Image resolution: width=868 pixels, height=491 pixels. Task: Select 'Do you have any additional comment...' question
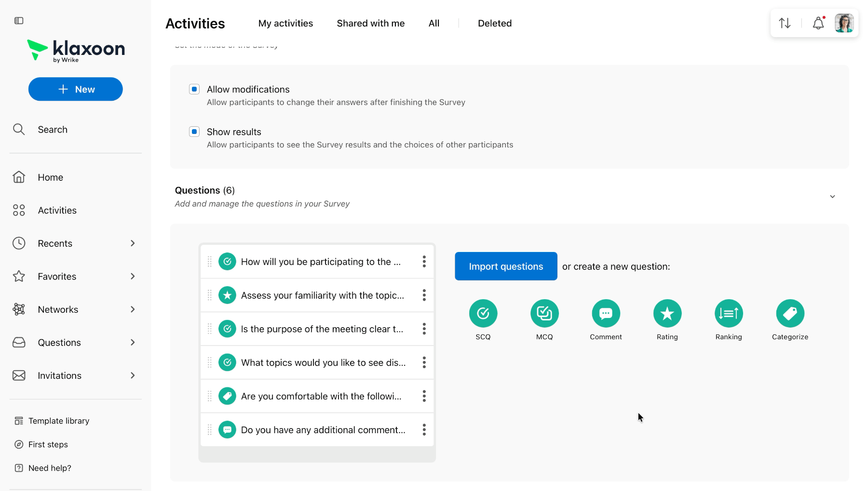click(x=317, y=430)
